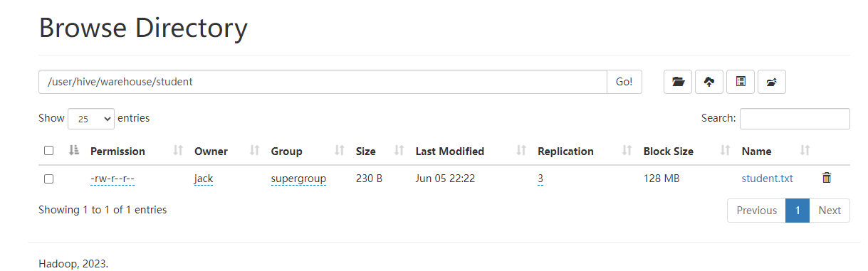868x271 pixels.
Task: Sort by Permission column arrows
Action: tap(178, 151)
